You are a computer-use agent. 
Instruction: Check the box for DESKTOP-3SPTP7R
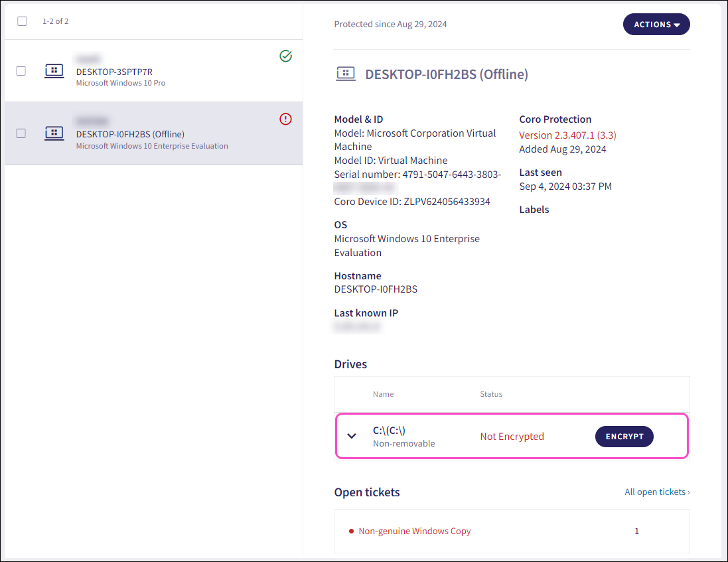21,71
